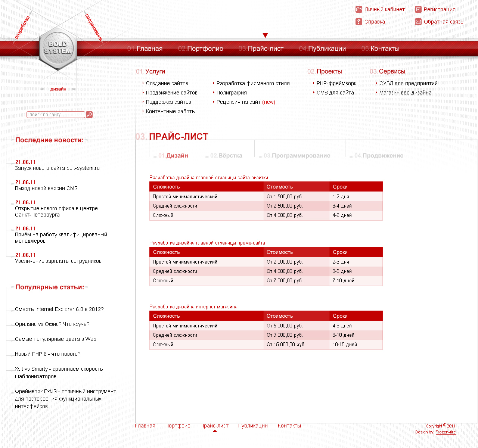Click the Регистрация text link

tap(440, 9)
